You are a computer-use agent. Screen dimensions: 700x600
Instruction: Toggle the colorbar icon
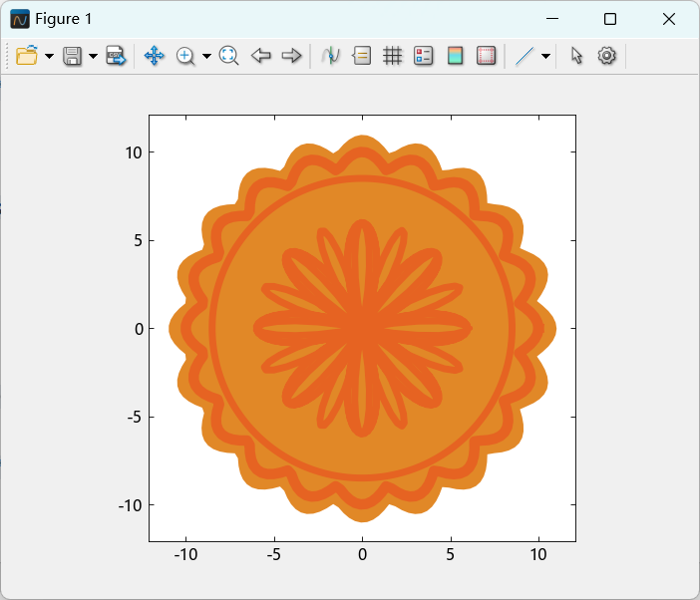tap(455, 56)
